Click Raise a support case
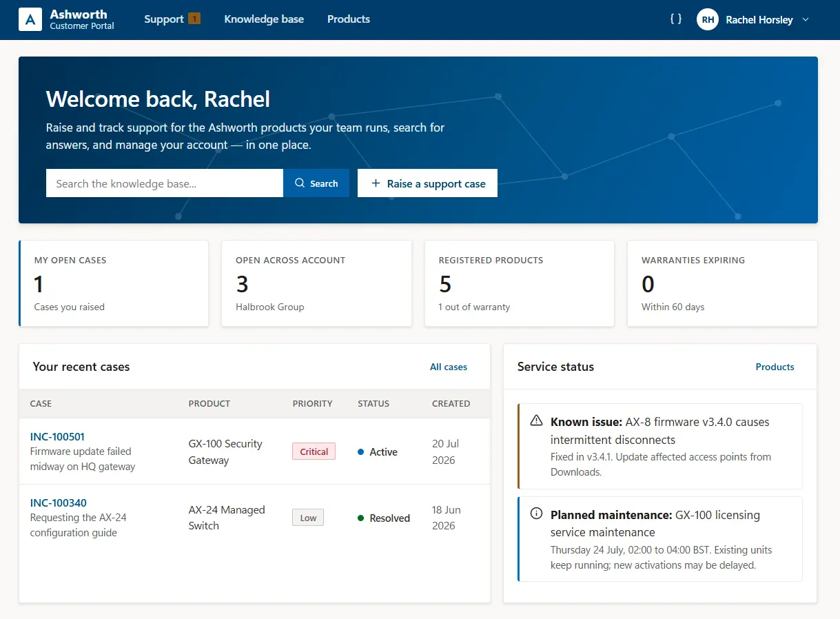The height and width of the screenshot is (619, 840). tap(427, 183)
